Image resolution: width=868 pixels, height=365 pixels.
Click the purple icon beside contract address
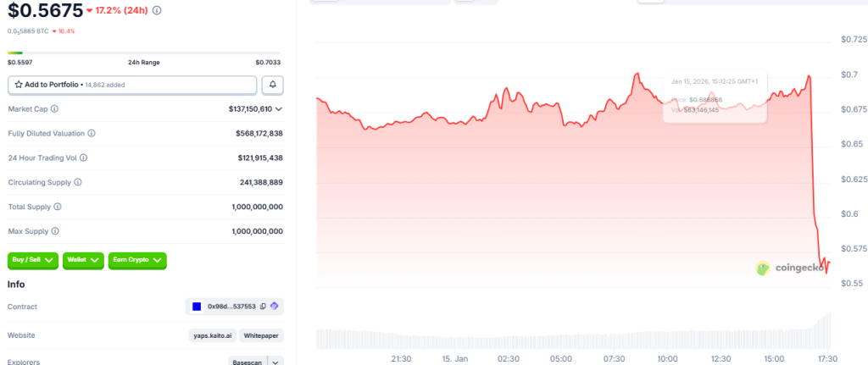[275, 307]
